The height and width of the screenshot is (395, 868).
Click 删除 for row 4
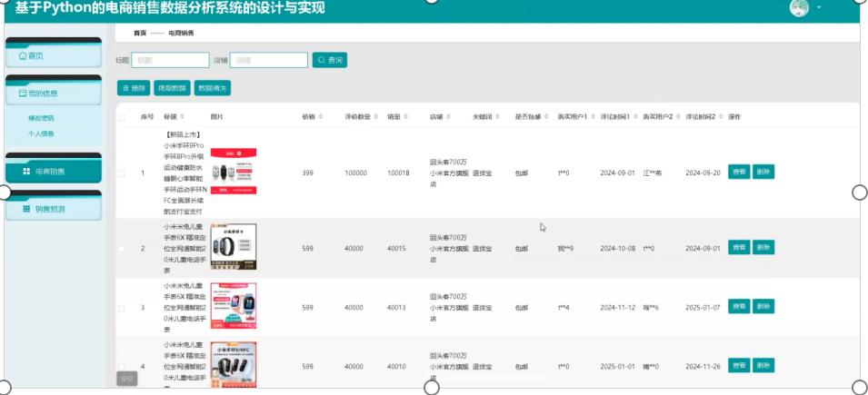tap(763, 365)
